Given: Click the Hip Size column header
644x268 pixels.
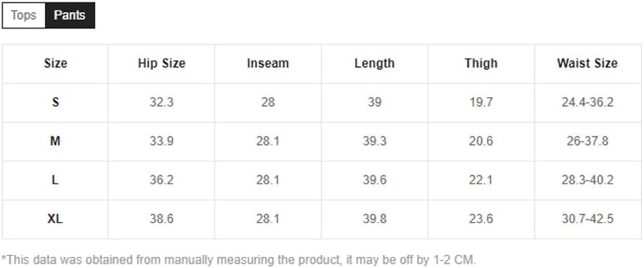Looking at the screenshot, I should tap(161, 64).
